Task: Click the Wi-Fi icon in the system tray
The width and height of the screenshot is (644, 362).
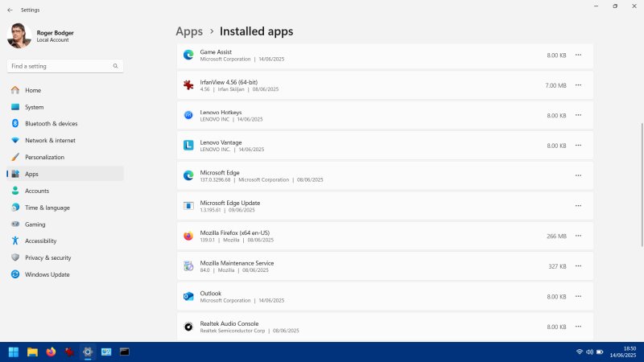Action: (580, 352)
